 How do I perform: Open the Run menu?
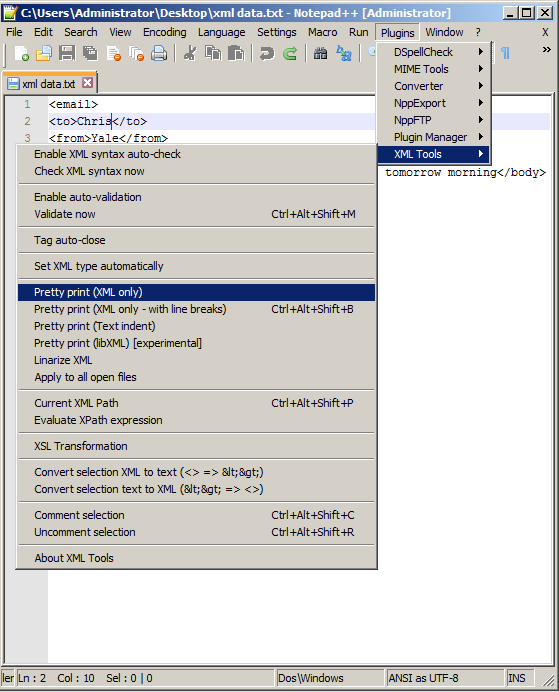tap(359, 32)
